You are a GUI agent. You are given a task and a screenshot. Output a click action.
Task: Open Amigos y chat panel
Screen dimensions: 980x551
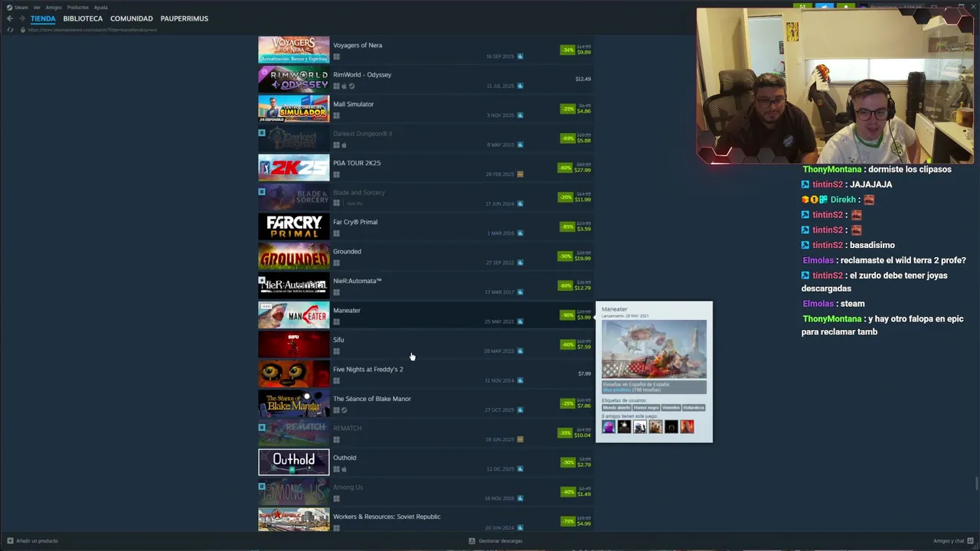(x=952, y=541)
